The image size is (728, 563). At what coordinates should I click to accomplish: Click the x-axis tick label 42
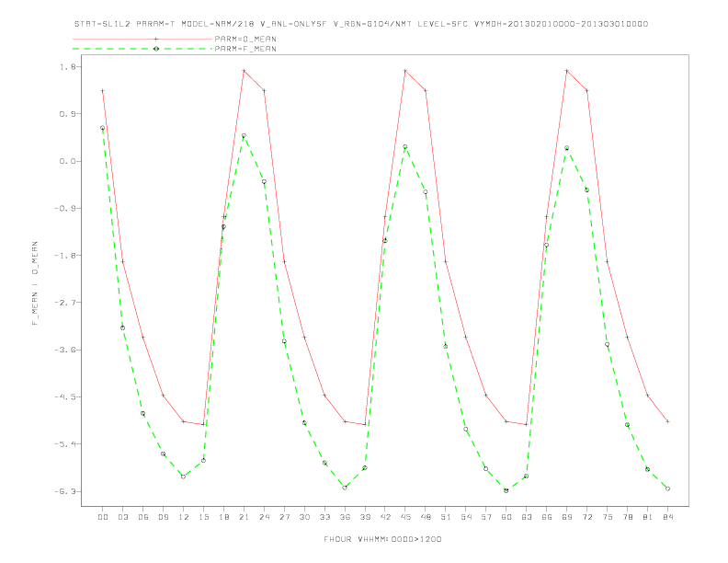coord(385,517)
